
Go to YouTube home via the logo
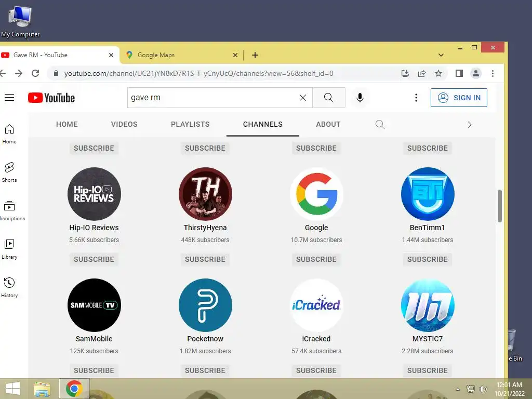pyautogui.click(x=51, y=98)
